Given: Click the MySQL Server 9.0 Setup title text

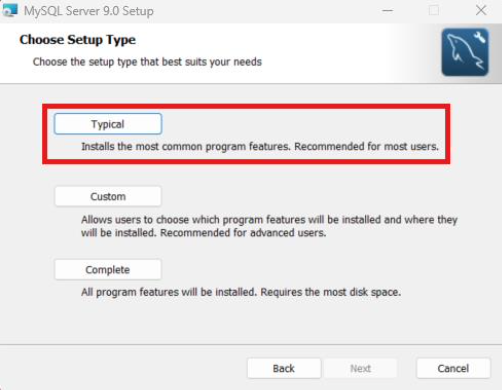Looking at the screenshot, I should (x=89, y=11).
